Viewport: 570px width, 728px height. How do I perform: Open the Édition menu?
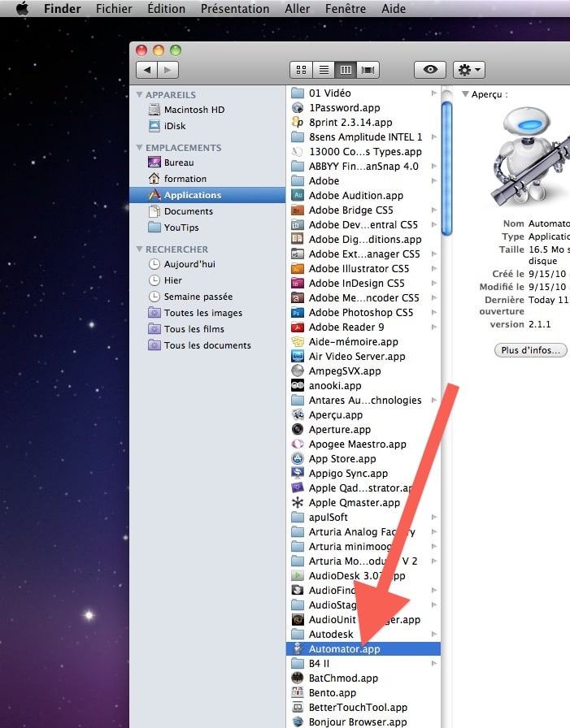tap(167, 9)
